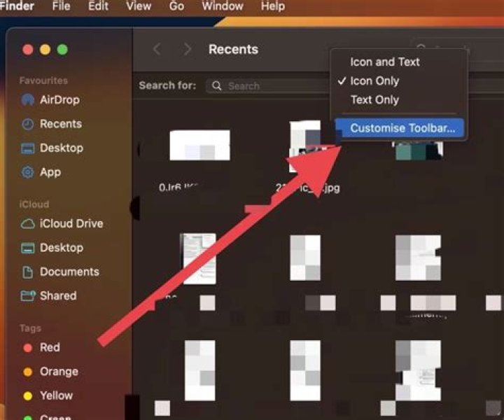
Task: Click the iCloud Drive cloud icon
Action: coord(27,224)
